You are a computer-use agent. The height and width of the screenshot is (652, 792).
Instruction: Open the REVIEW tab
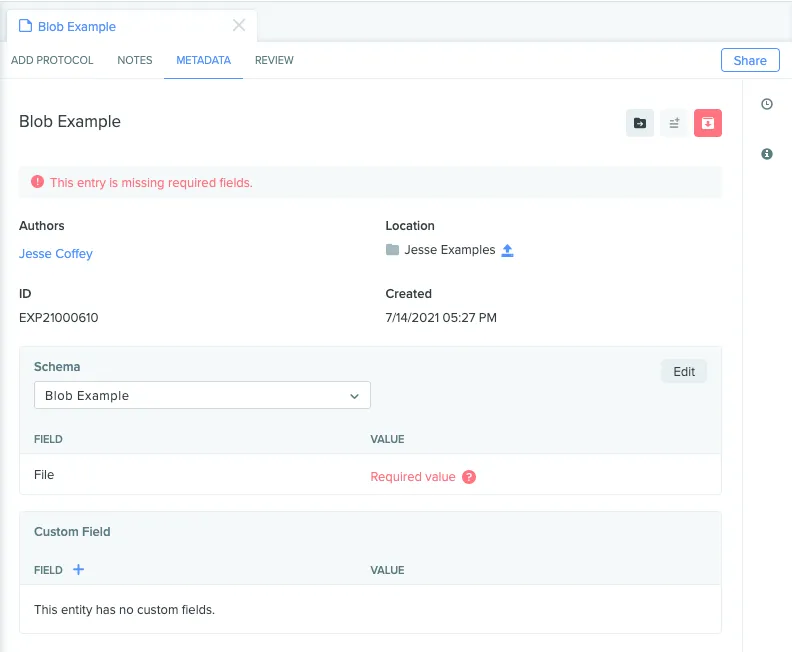(274, 60)
